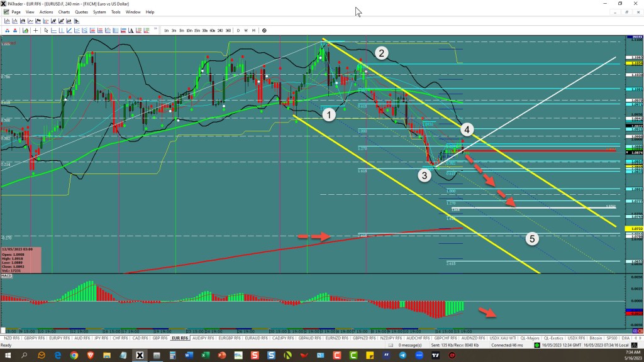Expand the drawing toolbar overflow chevron

click(x=155, y=30)
